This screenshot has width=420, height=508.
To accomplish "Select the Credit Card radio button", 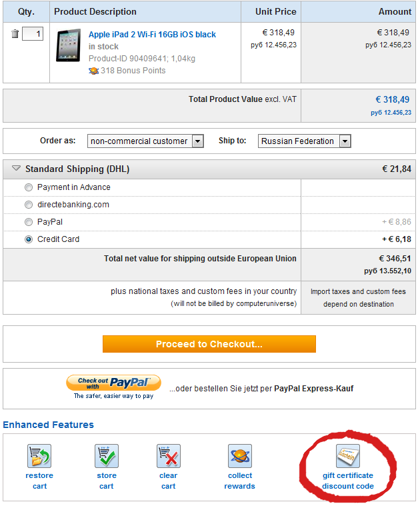I will point(29,239).
